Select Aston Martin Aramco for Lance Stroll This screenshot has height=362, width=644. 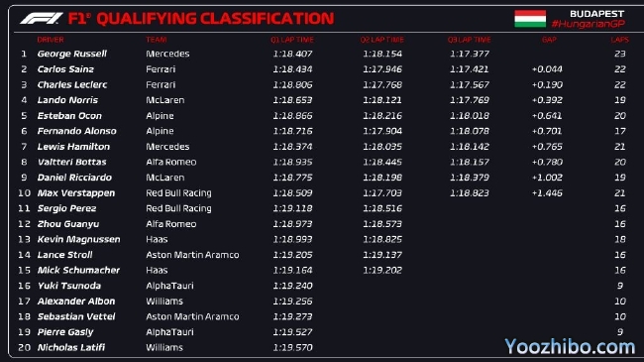click(192, 255)
